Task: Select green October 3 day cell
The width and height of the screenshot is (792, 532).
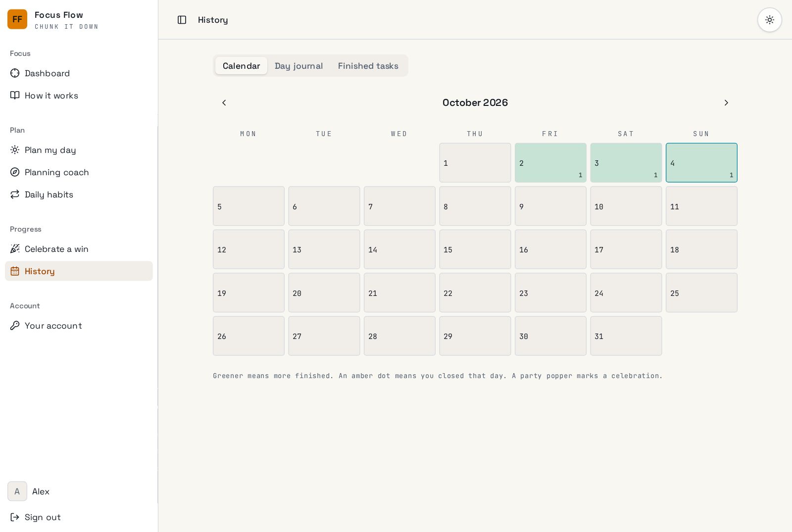Action: point(626,163)
